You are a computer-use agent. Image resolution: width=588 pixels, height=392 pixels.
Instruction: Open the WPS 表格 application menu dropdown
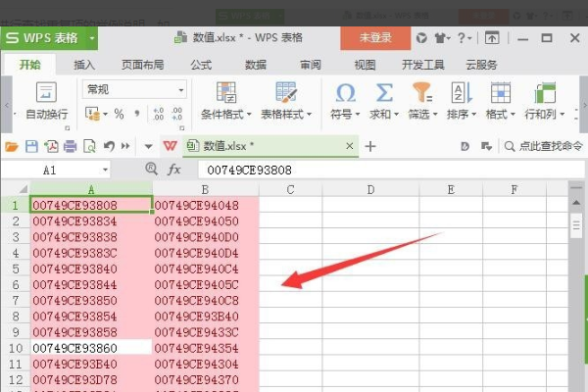(x=92, y=38)
